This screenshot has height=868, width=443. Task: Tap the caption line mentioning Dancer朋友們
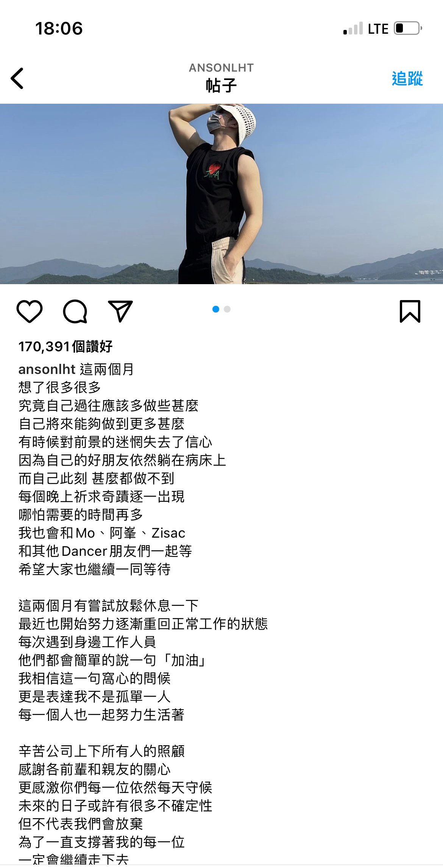105,551
